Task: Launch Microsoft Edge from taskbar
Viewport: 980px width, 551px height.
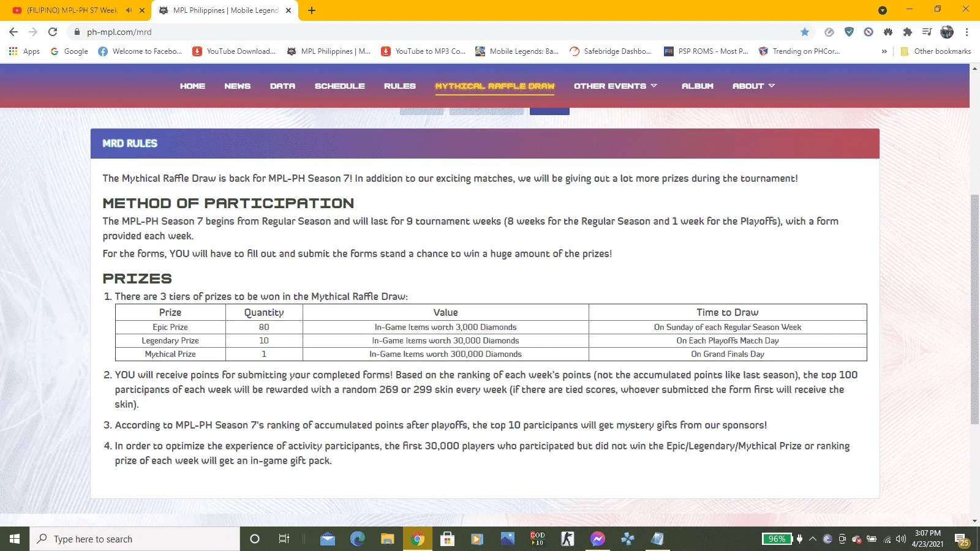Action: coord(358,539)
